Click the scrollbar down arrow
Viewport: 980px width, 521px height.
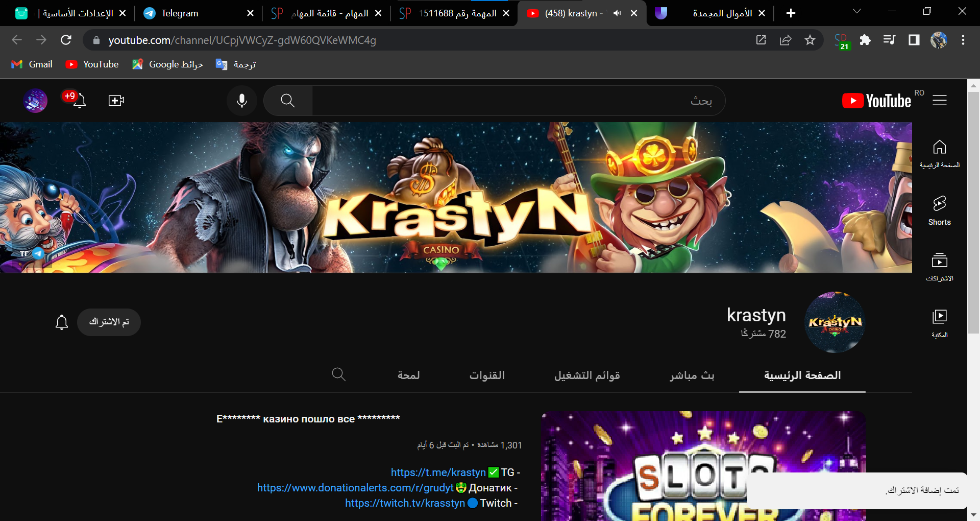click(973, 515)
